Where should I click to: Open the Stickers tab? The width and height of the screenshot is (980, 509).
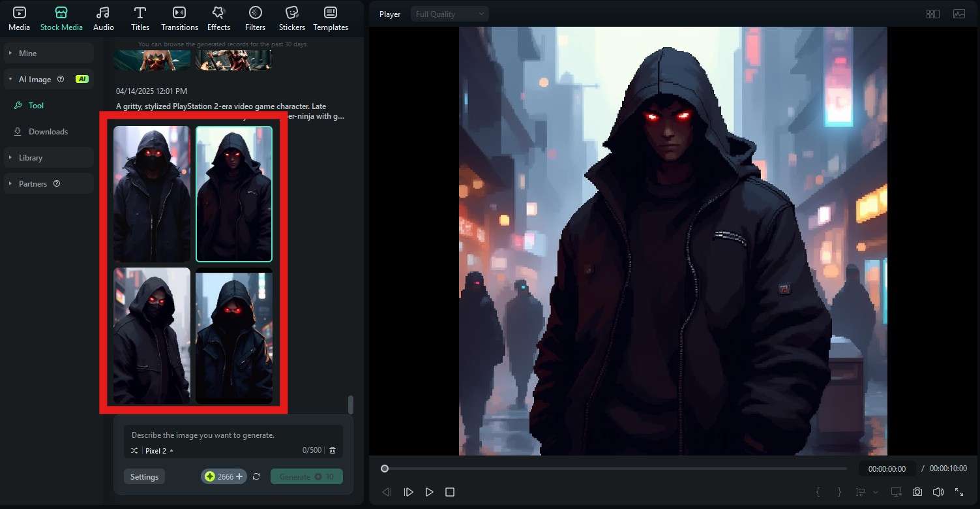coord(292,18)
